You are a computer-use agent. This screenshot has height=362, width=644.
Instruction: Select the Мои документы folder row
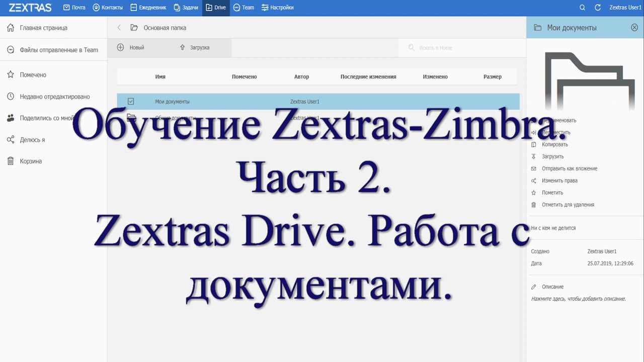[x=318, y=102]
